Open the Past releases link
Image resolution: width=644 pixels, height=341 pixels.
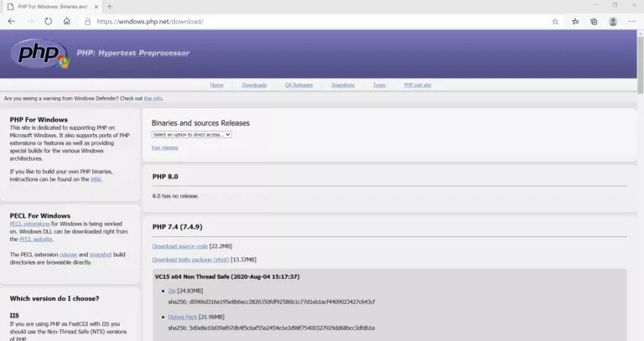(x=164, y=147)
